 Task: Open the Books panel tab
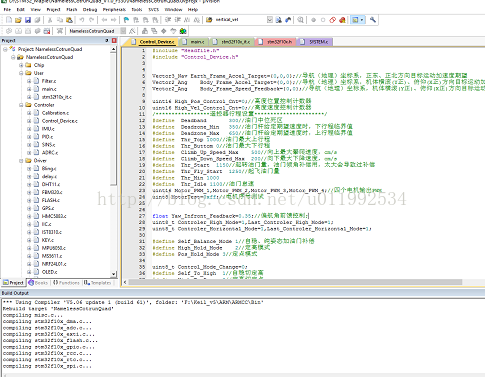(x=39, y=283)
